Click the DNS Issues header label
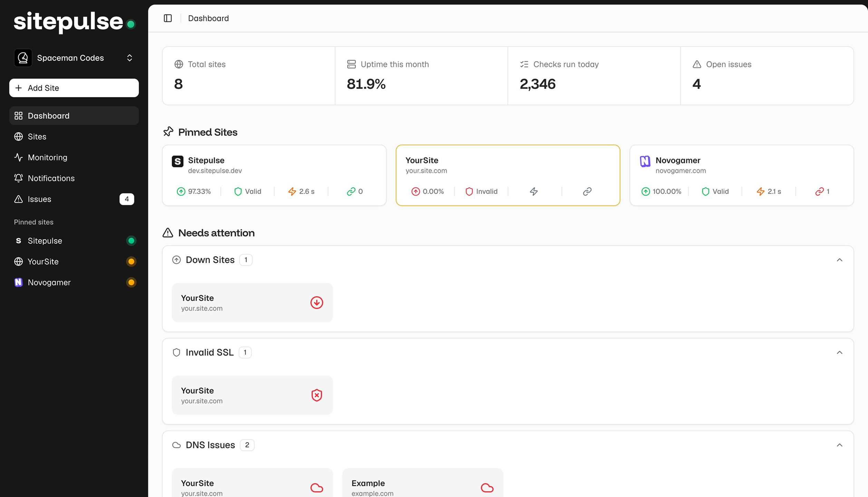This screenshot has width=868, height=497. pos(210,445)
